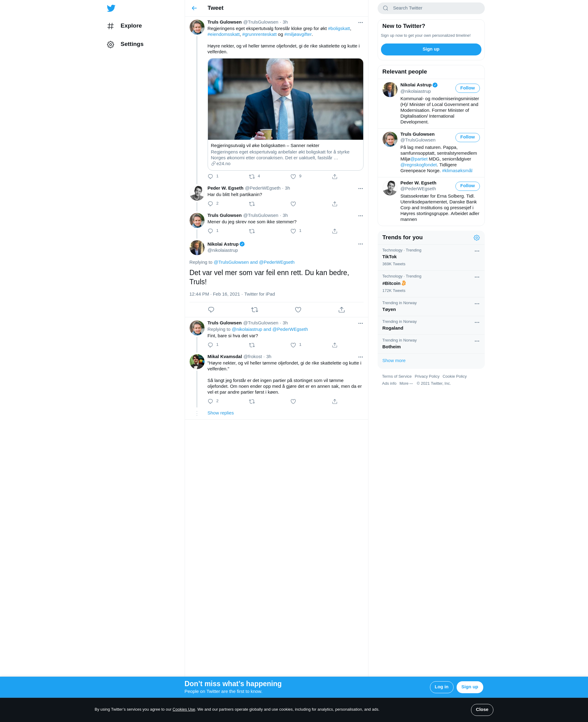Screen dimensions: 588x722
Task: Click Sign up in New to Twitter box
Action: pyautogui.click(x=431, y=49)
